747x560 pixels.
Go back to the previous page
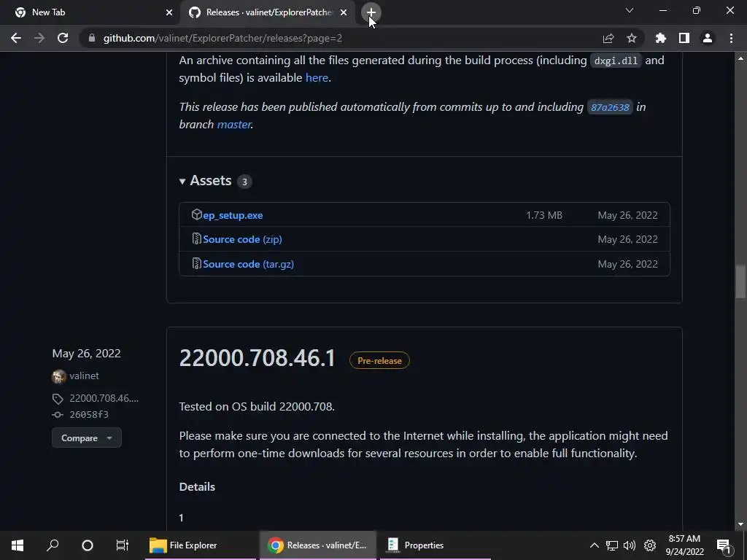coord(16,38)
